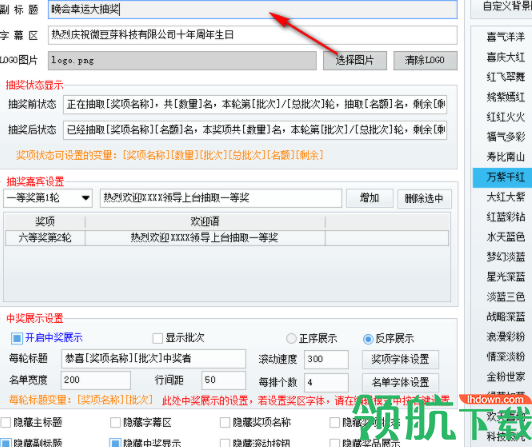Click the 奖项 column header
The height and width of the screenshot is (447, 532).
click(45, 222)
